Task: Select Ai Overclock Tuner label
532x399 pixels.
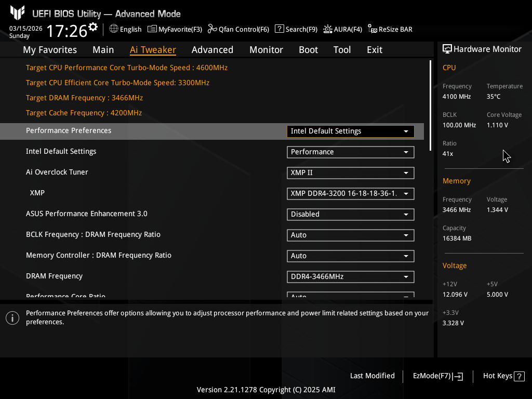Action: 57,172
